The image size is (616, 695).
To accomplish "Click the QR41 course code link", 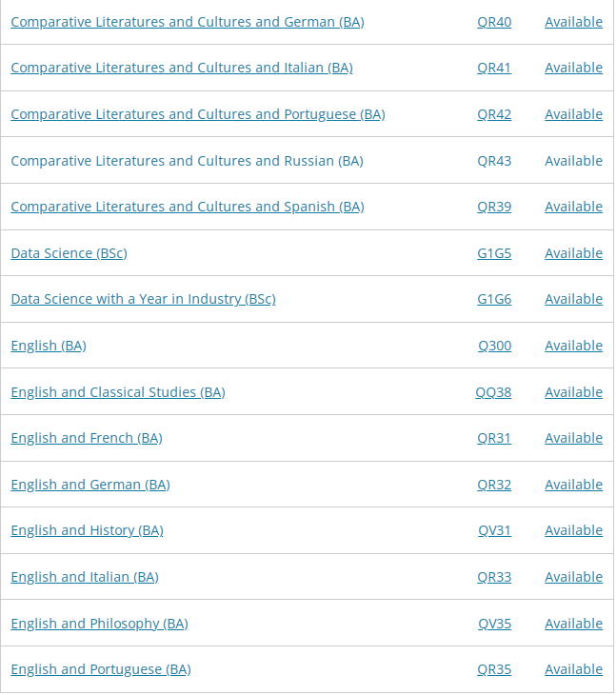I will tap(494, 68).
